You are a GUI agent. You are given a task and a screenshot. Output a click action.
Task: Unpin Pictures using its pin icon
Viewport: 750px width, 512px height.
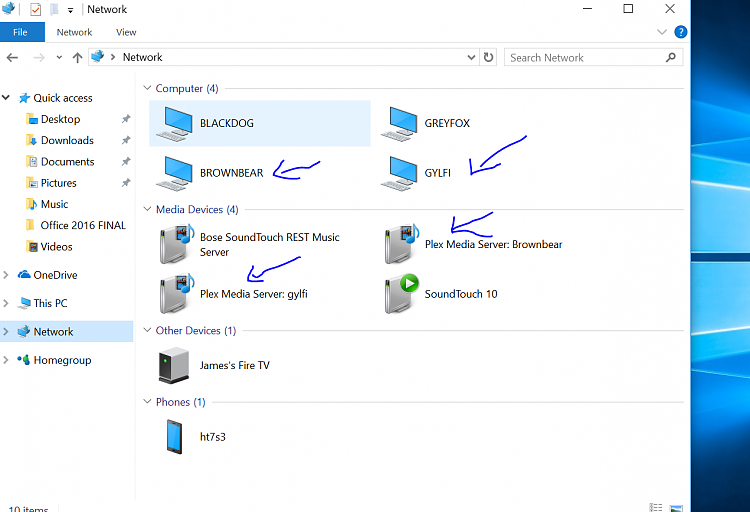126,183
